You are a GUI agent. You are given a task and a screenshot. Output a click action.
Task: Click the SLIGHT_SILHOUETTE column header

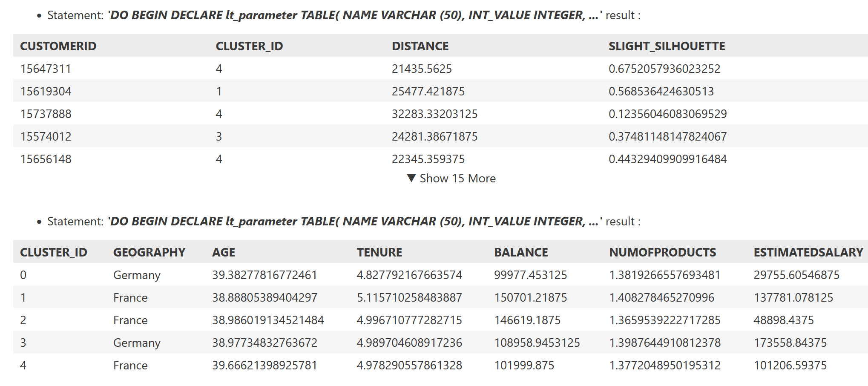(667, 46)
